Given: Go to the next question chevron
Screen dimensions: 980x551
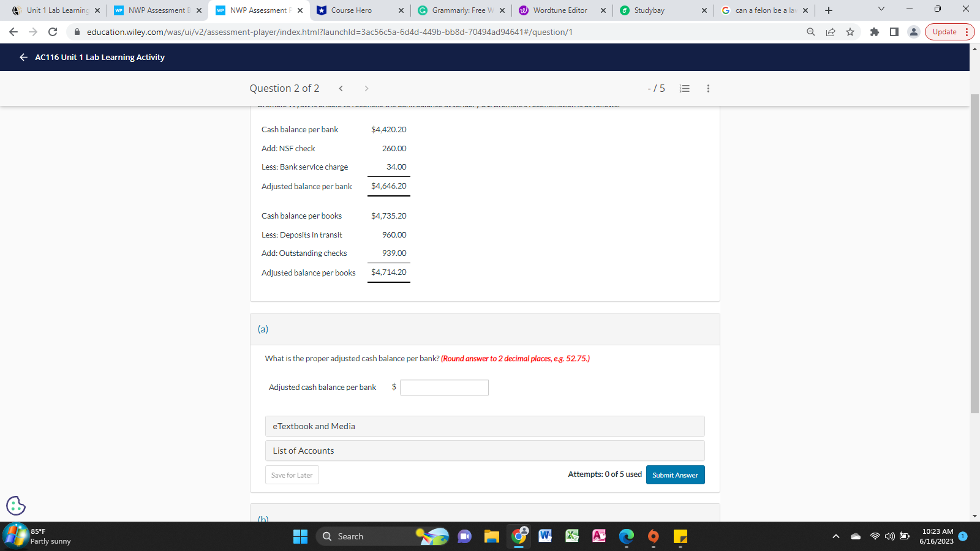Looking at the screenshot, I should [366, 88].
